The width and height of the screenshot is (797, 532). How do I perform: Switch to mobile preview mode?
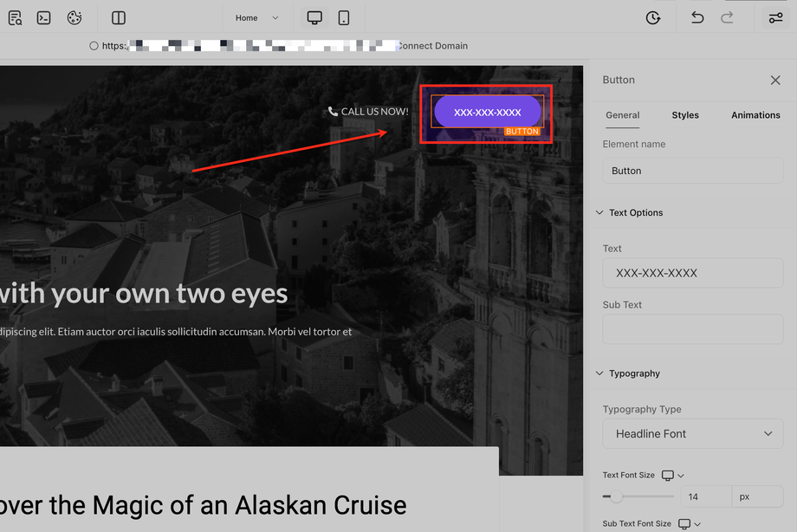coord(344,18)
